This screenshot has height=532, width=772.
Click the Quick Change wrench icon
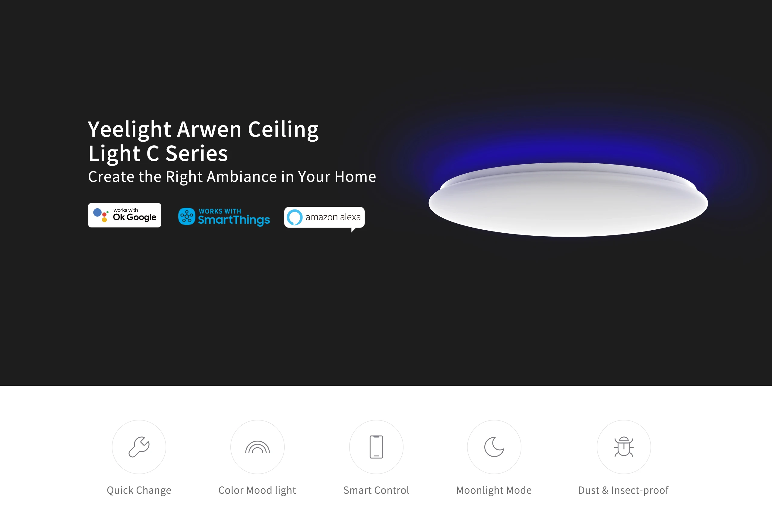click(139, 447)
